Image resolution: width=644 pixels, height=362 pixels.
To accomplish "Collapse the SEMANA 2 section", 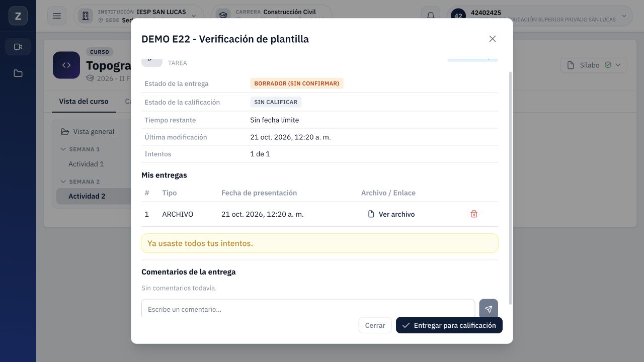I will coord(80,182).
